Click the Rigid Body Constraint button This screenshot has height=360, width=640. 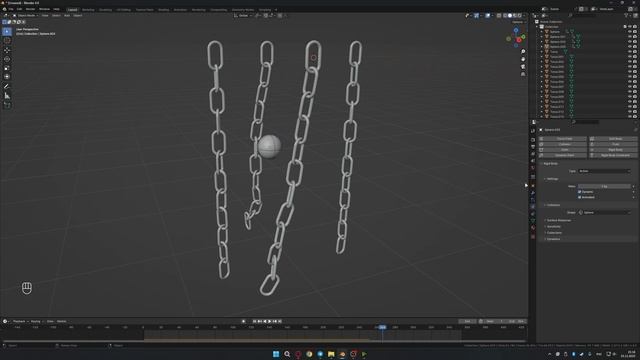pos(613,155)
